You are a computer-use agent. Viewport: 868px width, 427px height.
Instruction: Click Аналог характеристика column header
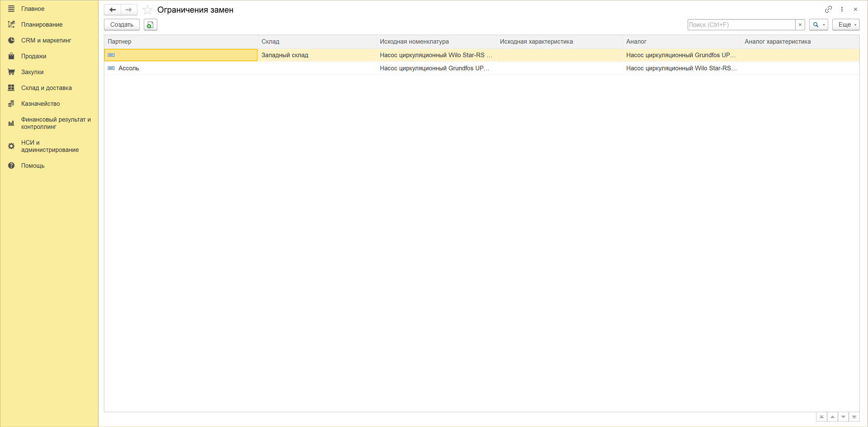pyautogui.click(x=800, y=42)
